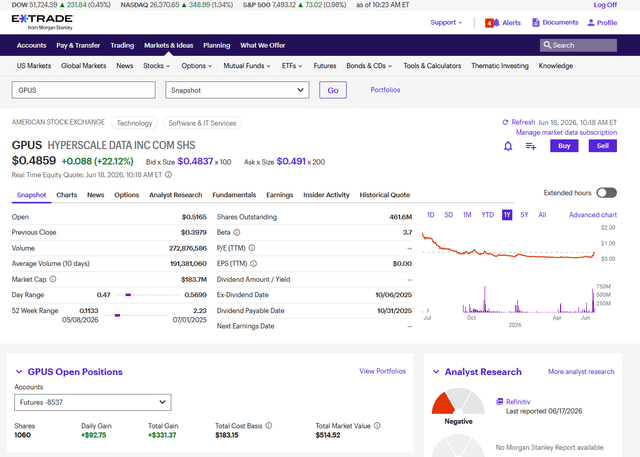
Task: Click Log Off
Action: (605, 5)
